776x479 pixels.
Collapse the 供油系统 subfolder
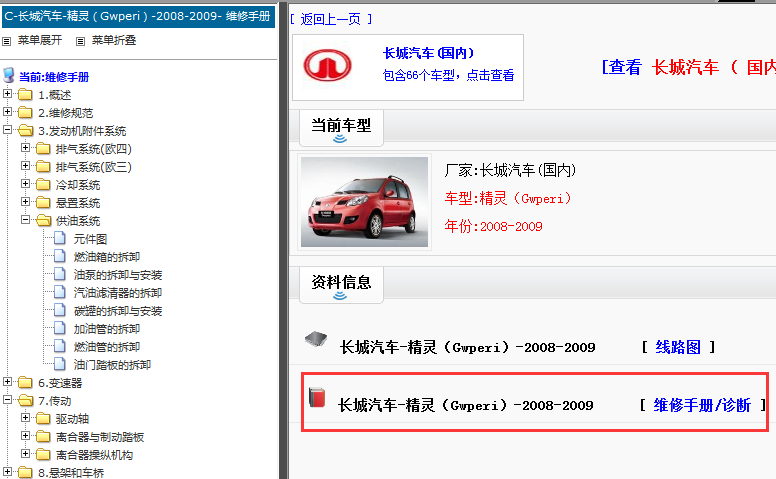click(x=25, y=220)
